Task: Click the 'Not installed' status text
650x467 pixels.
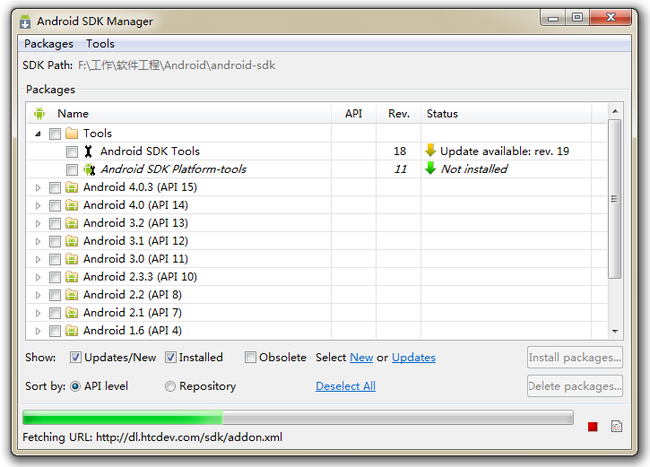Action: click(x=474, y=169)
